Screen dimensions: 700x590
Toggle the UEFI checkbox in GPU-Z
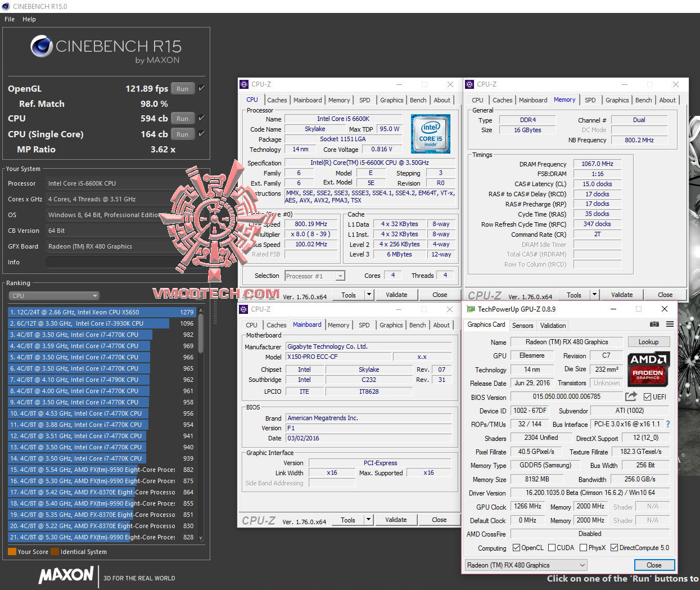[x=647, y=397]
